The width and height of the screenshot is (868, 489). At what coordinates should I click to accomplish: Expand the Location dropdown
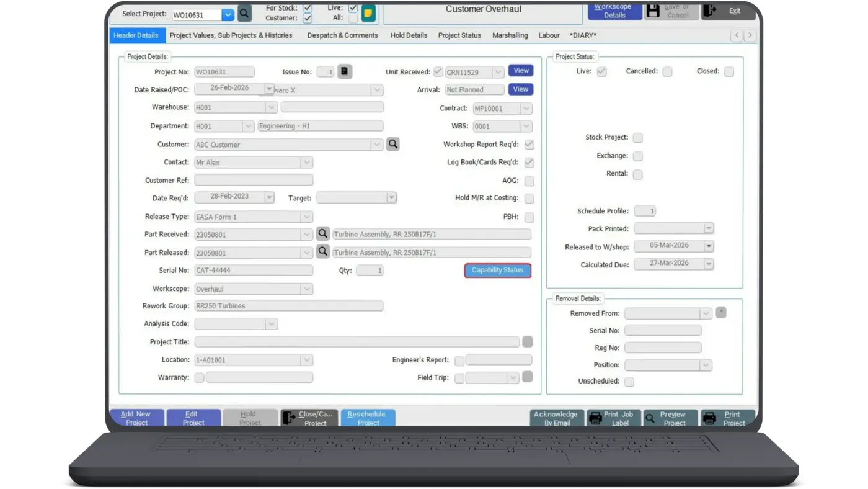tap(306, 360)
